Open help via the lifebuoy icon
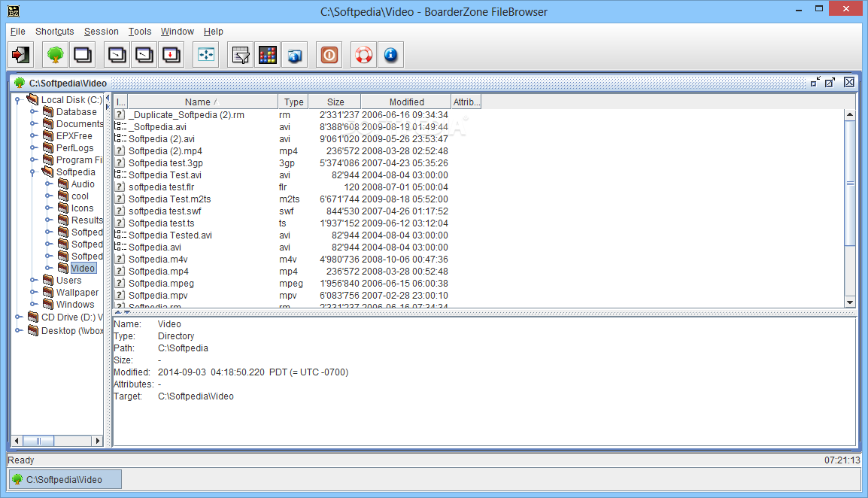This screenshot has width=868, height=498. 364,55
